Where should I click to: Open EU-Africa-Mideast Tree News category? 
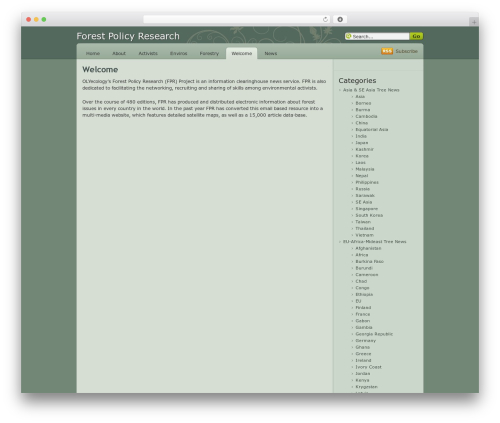375,242
